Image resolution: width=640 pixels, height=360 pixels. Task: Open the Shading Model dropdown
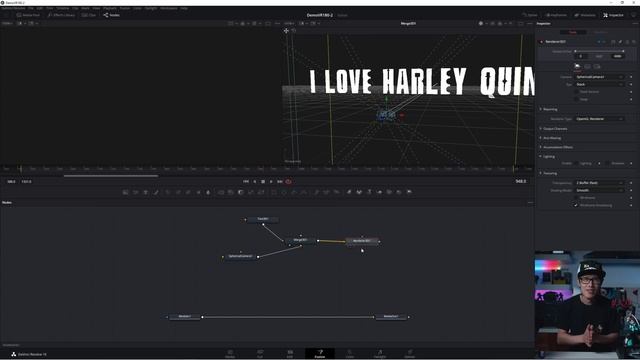[x=599, y=190]
